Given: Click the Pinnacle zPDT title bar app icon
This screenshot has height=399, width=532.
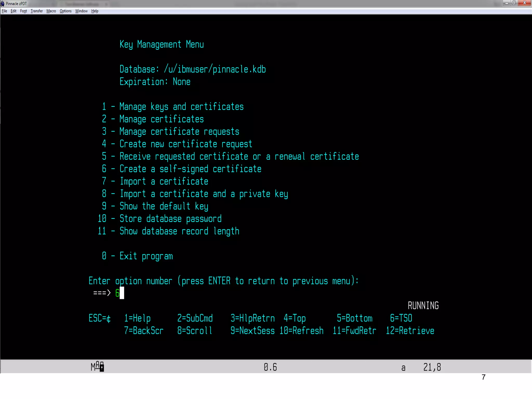Looking at the screenshot, I should 2,3.
